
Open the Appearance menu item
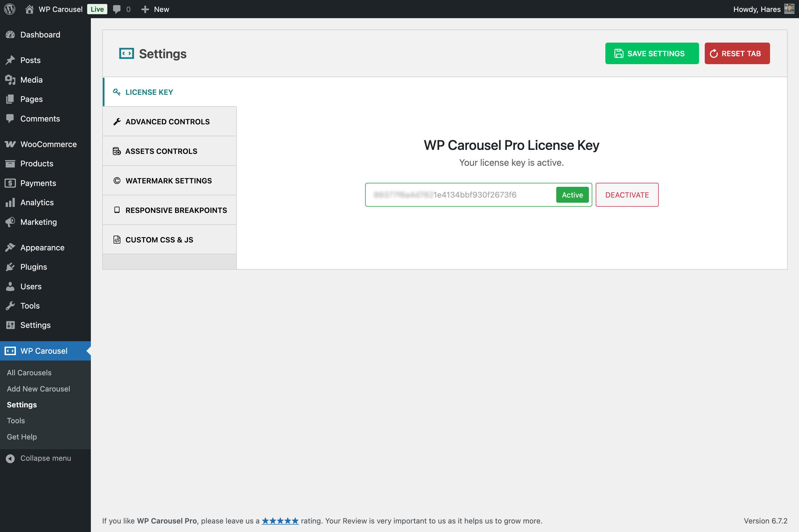45,248
